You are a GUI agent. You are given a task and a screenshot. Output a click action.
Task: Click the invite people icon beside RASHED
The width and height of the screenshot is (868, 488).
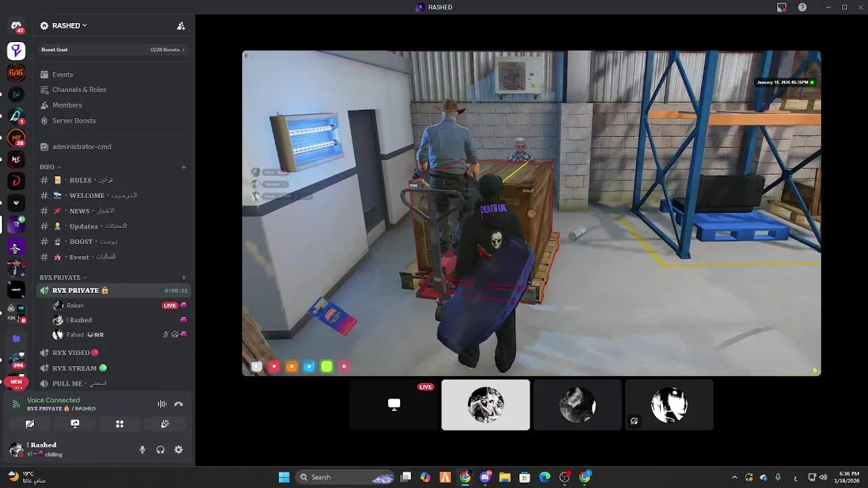click(181, 26)
